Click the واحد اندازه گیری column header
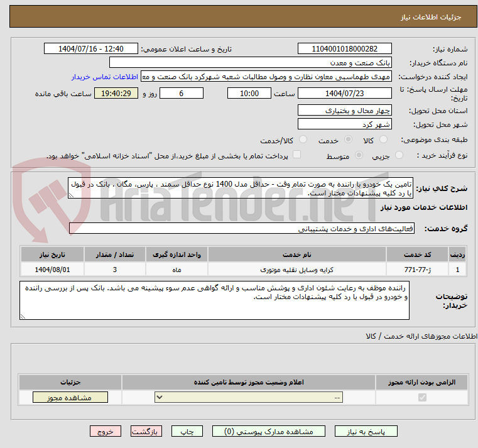 pos(177,254)
